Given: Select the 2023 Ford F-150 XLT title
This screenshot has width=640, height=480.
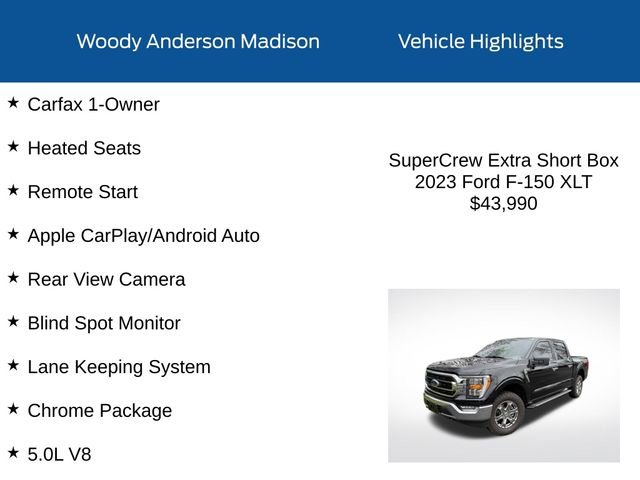Looking at the screenshot, I should (x=504, y=182).
